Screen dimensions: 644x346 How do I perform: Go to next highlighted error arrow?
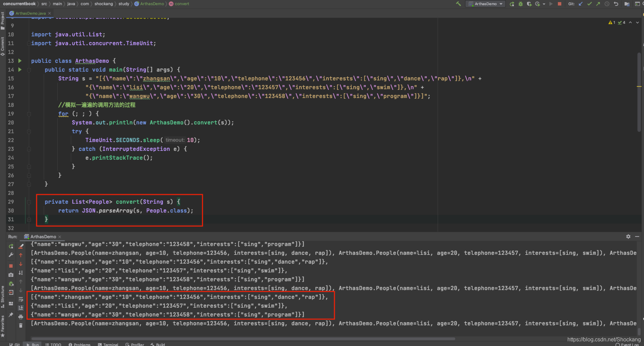(638, 22)
